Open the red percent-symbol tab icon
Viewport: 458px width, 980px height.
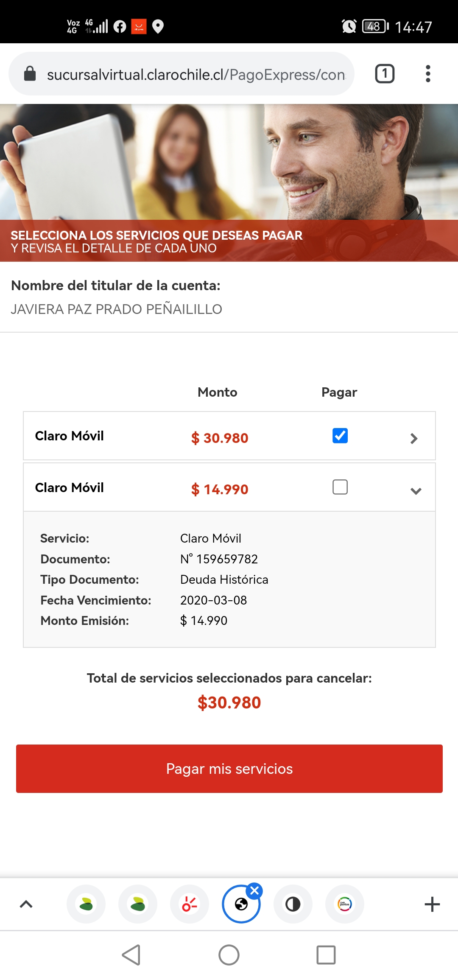(x=190, y=904)
